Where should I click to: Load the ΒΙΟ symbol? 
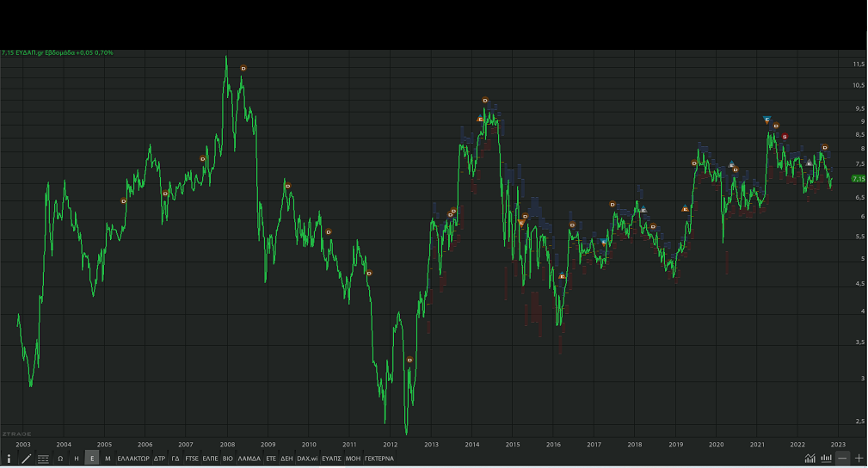coord(227,459)
